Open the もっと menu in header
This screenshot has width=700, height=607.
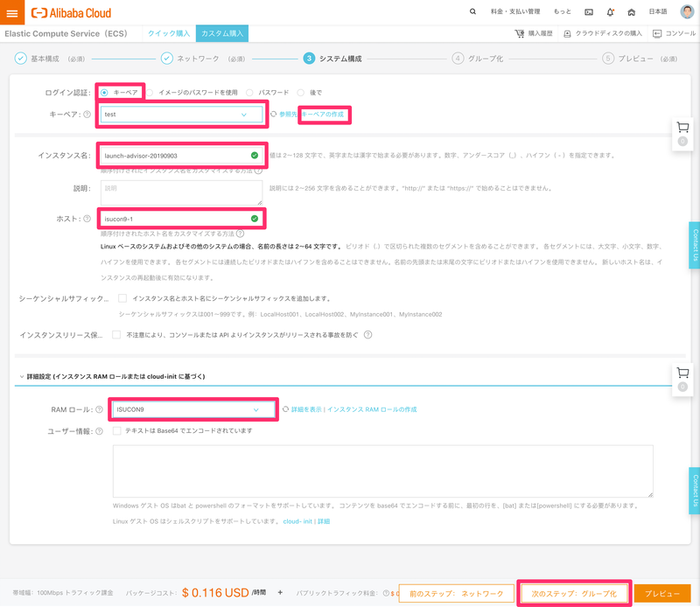(562, 11)
